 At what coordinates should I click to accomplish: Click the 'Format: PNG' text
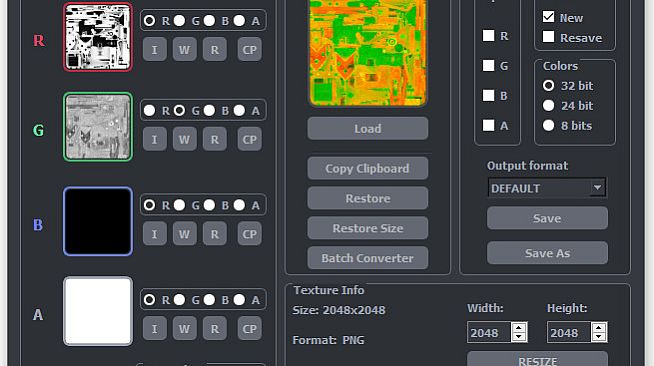[x=328, y=340]
